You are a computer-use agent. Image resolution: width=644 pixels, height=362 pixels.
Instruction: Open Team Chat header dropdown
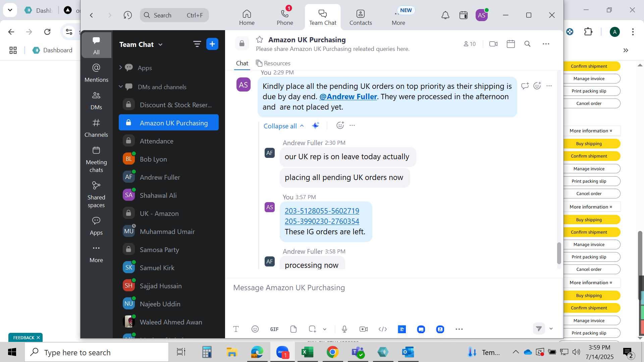[x=141, y=44]
